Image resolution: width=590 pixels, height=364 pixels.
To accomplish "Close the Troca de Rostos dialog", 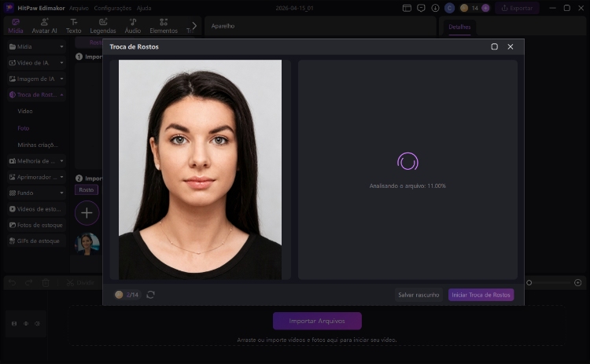I will 511,46.
